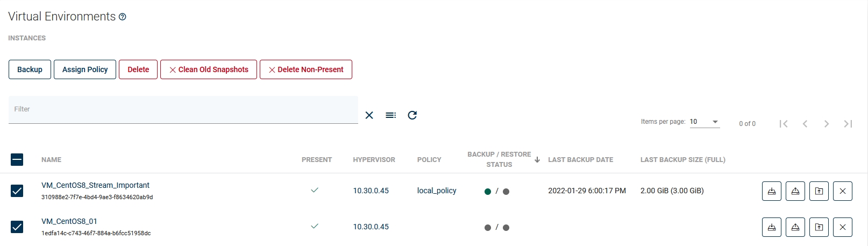Refresh the instances list
This screenshot has height=246, width=868.
pyautogui.click(x=412, y=115)
